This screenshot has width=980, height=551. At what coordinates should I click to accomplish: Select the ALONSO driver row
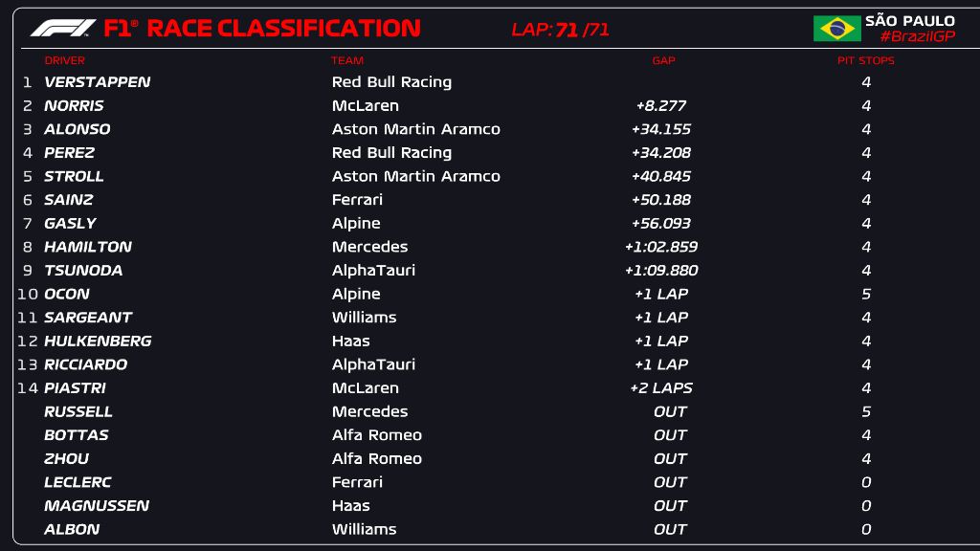click(77, 129)
